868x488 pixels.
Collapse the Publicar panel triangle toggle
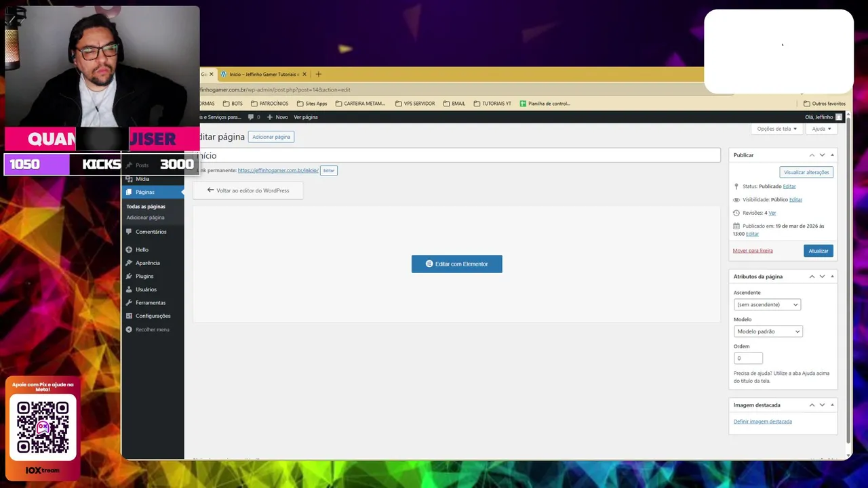(832, 155)
